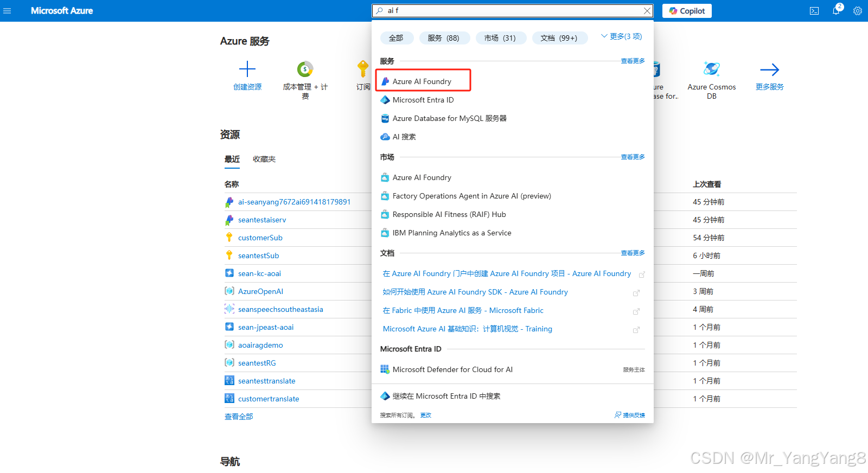Open Responsible AI Fitness (RAIF) Hub result
Viewport: 868px width, 473px height.
(449, 214)
